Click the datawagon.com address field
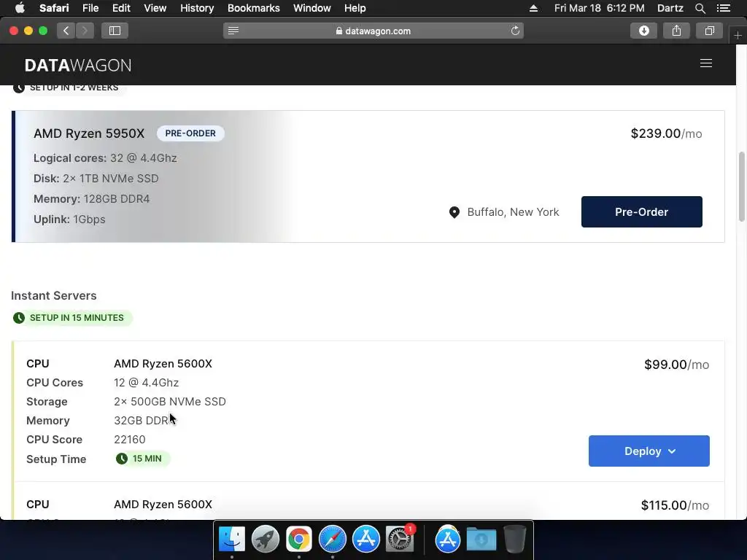 [373, 31]
